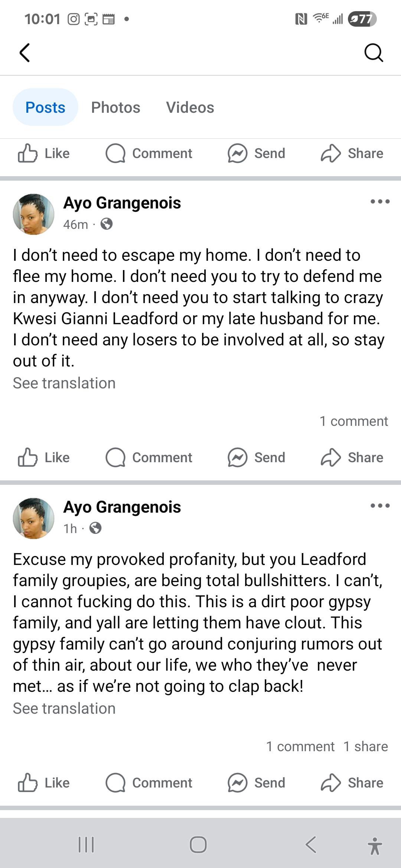Select the Posts tab
This screenshot has width=401, height=868.
tap(45, 108)
